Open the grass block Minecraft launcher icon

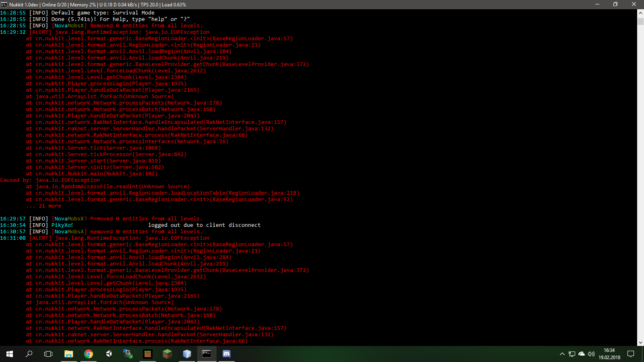click(x=167, y=354)
